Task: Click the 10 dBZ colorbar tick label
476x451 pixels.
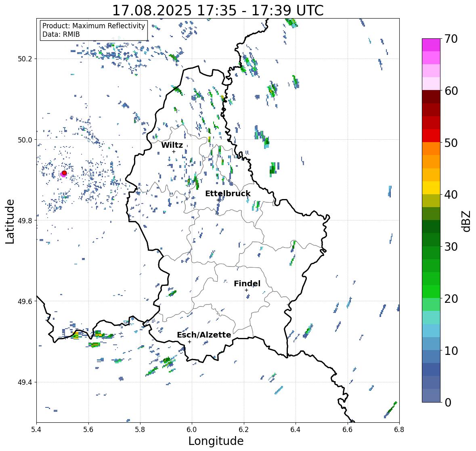Action: click(451, 350)
